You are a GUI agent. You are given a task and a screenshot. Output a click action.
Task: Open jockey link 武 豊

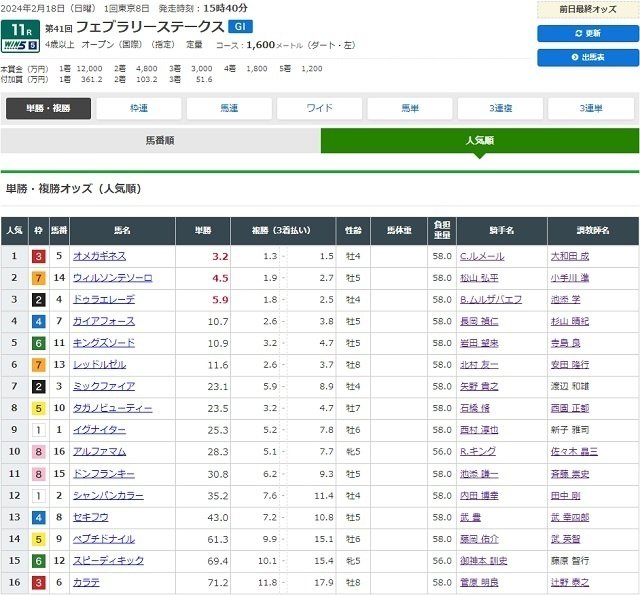pos(471,517)
